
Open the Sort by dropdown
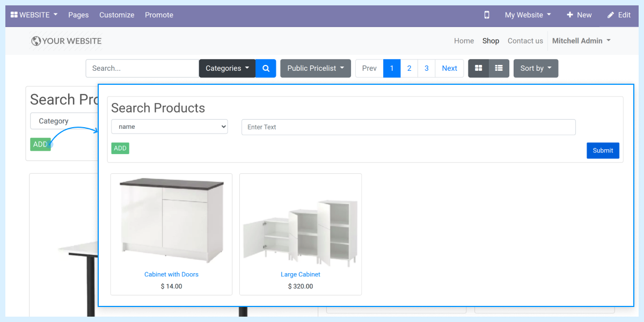[535, 68]
